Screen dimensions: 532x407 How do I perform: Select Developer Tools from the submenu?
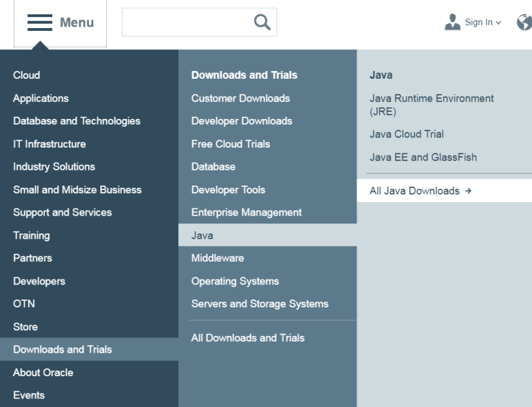coord(228,190)
